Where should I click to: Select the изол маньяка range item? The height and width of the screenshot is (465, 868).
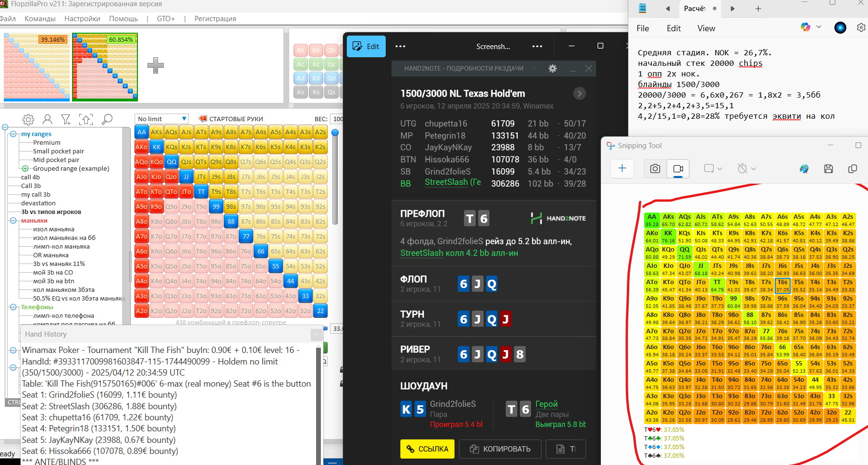point(54,229)
